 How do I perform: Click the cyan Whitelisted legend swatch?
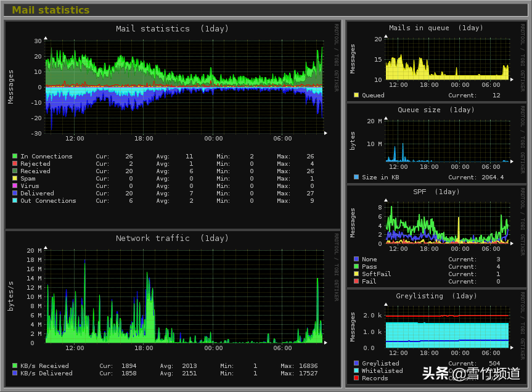click(x=356, y=371)
